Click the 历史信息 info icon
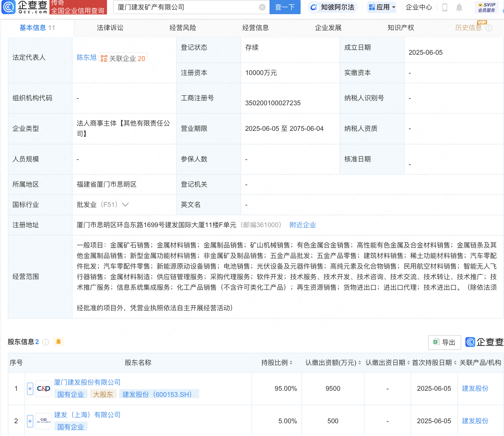 tap(489, 28)
